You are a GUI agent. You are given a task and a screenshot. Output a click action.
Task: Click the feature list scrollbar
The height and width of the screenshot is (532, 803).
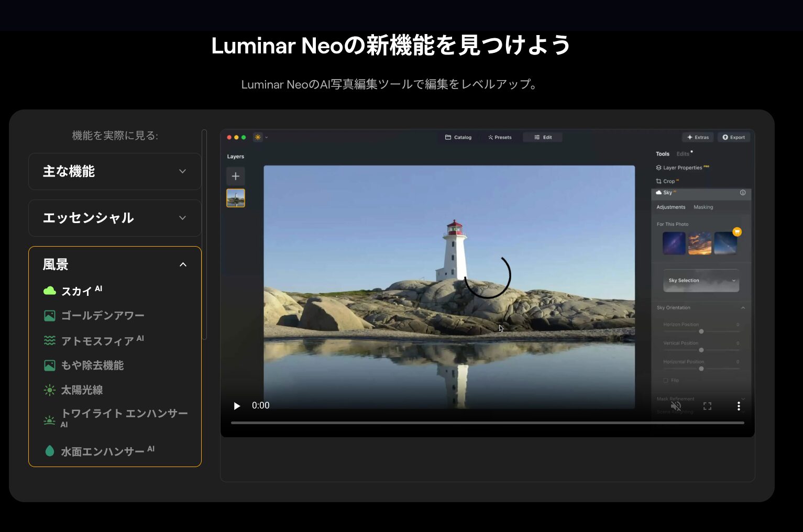[204, 235]
